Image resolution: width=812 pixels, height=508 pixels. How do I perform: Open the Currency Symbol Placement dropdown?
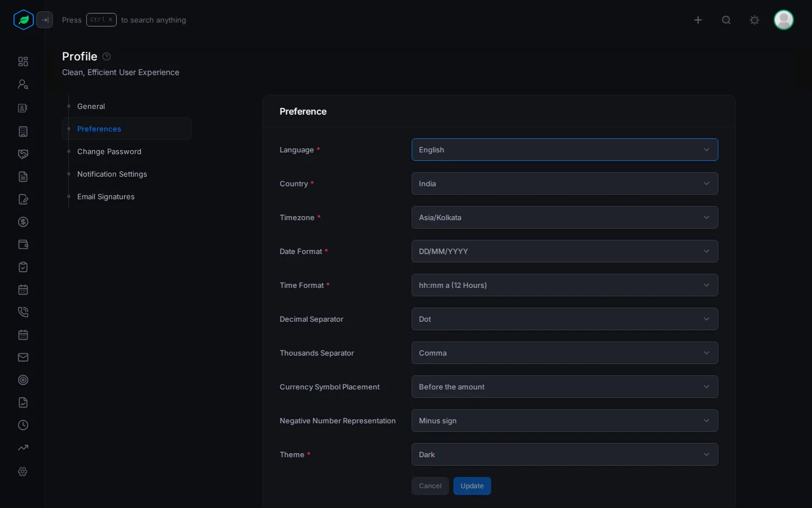(x=564, y=387)
